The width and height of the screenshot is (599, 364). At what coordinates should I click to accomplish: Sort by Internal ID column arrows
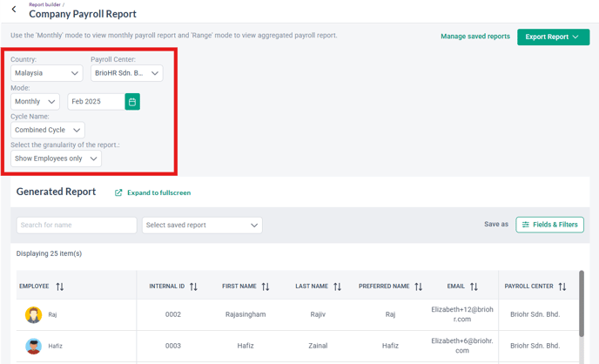tap(193, 286)
